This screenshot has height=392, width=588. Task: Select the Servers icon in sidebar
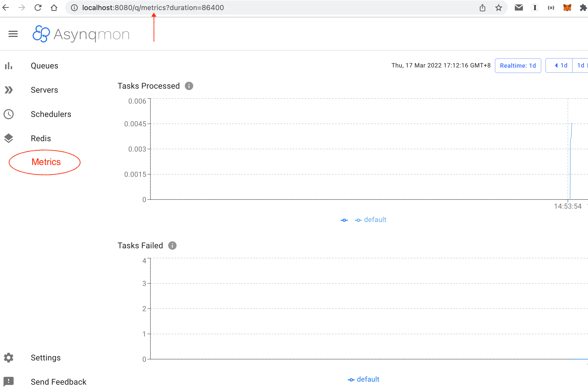9,90
